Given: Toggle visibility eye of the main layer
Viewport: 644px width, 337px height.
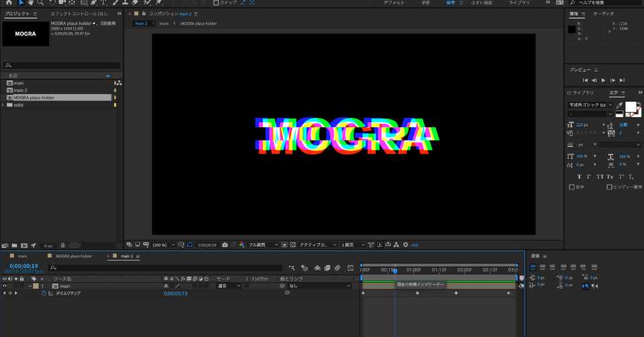Looking at the screenshot, I should pos(5,286).
